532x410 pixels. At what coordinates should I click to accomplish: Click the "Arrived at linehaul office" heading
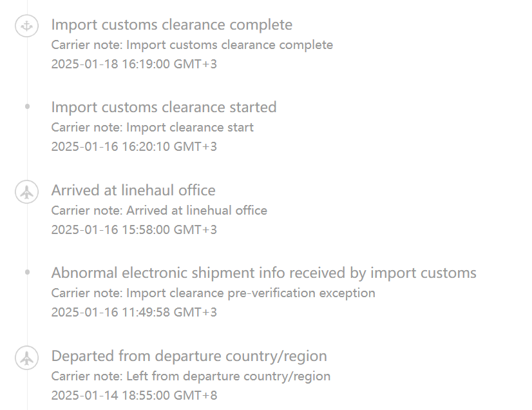[133, 190]
